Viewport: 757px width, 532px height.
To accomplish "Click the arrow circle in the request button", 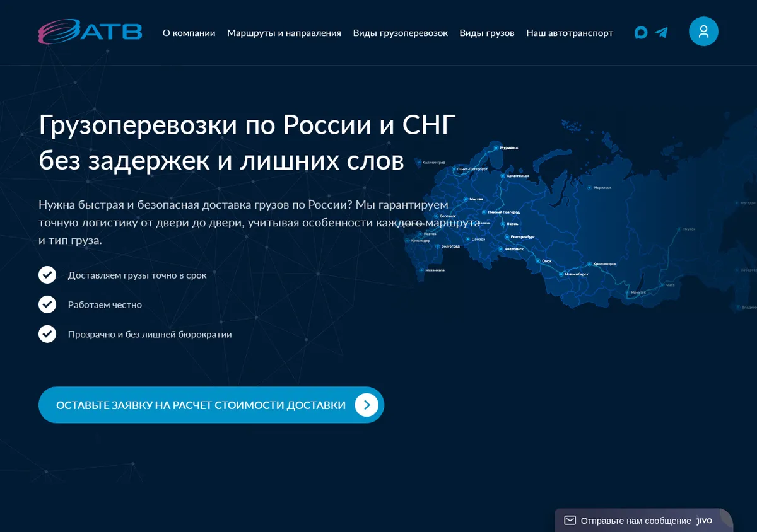I will 367,405.
